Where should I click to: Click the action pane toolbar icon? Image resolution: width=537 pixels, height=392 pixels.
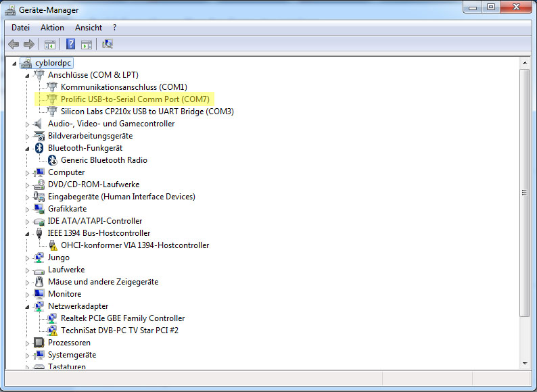coord(87,45)
